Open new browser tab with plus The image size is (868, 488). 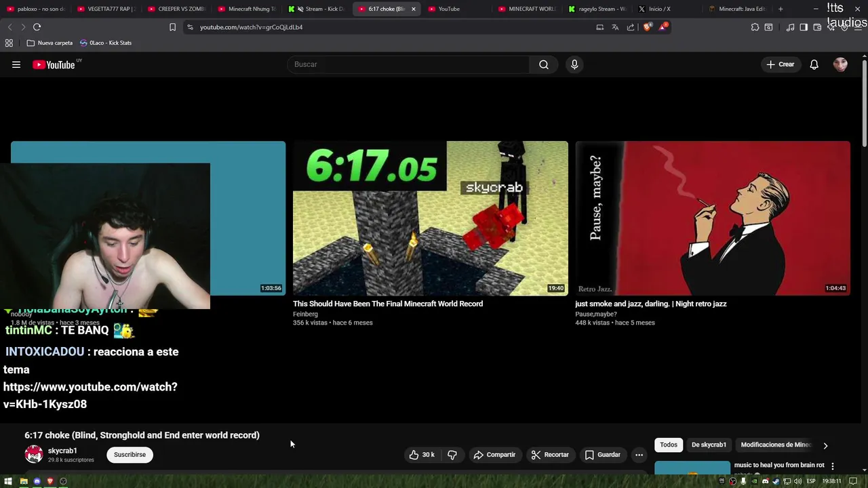click(781, 9)
